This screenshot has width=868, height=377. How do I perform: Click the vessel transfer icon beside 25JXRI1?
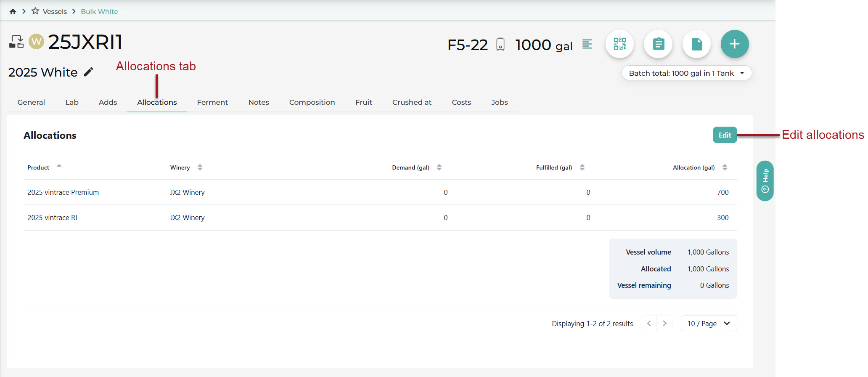point(16,42)
